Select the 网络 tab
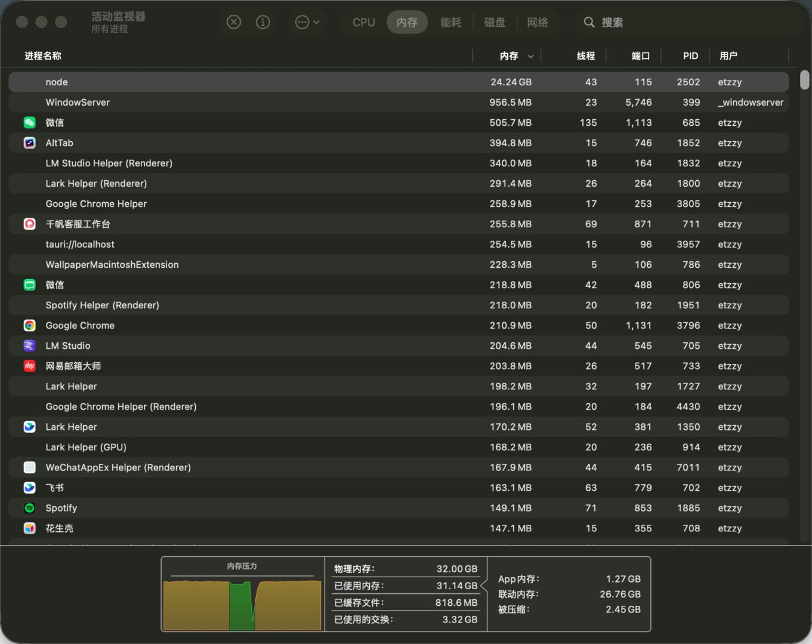 pyautogui.click(x=537, y=22)
